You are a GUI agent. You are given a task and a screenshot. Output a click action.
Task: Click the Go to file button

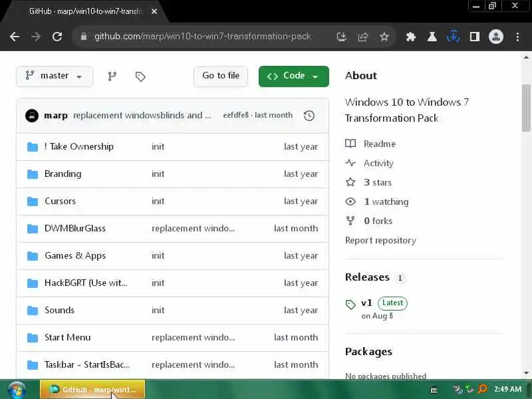pyautogui.click(x=221, y=76)
